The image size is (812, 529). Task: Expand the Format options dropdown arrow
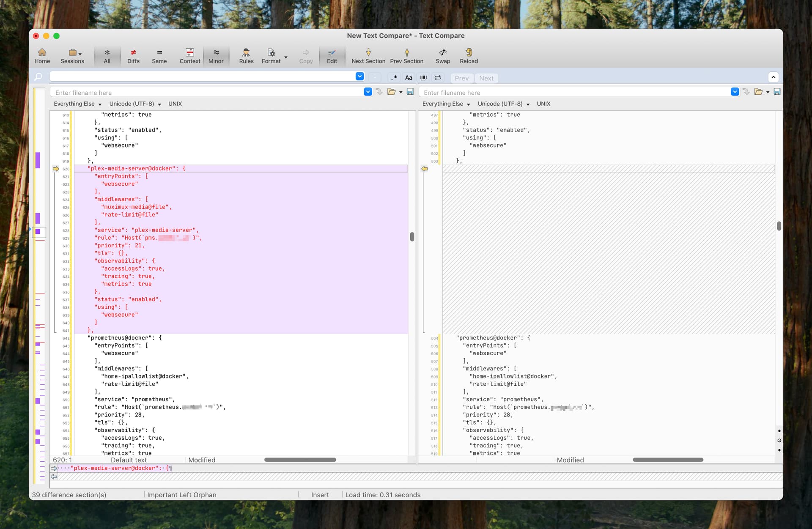286,57
